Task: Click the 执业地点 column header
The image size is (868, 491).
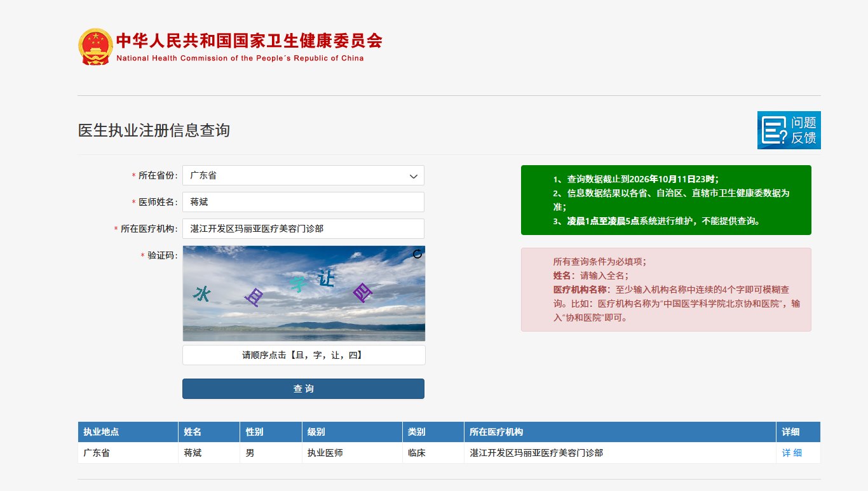Action: [x=128, y=432]
